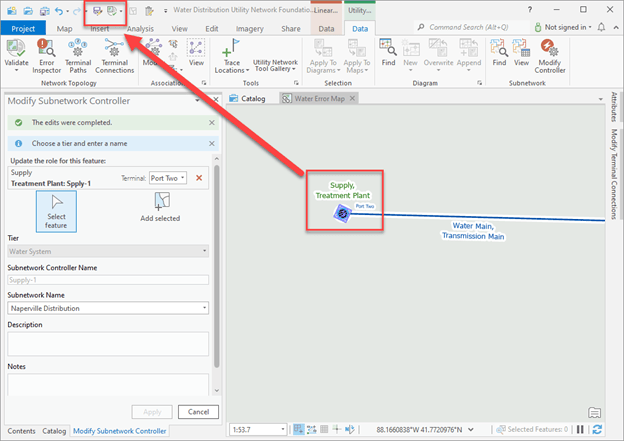Dismiss the Choose a tier message

(x=212, y=143)
